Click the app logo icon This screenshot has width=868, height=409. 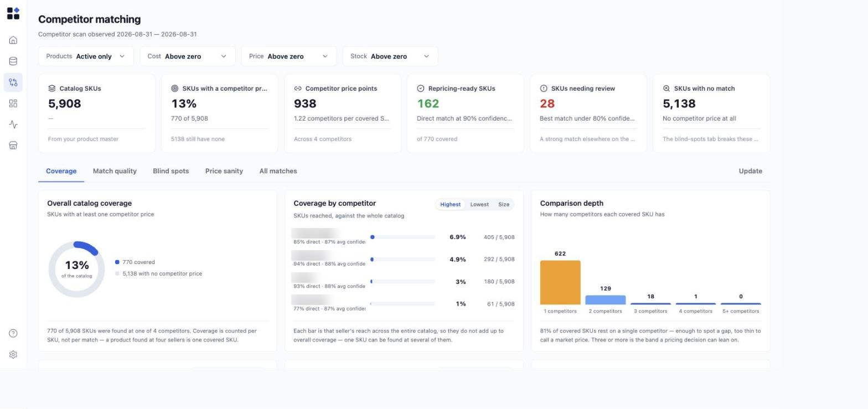[x=13, y=13]
